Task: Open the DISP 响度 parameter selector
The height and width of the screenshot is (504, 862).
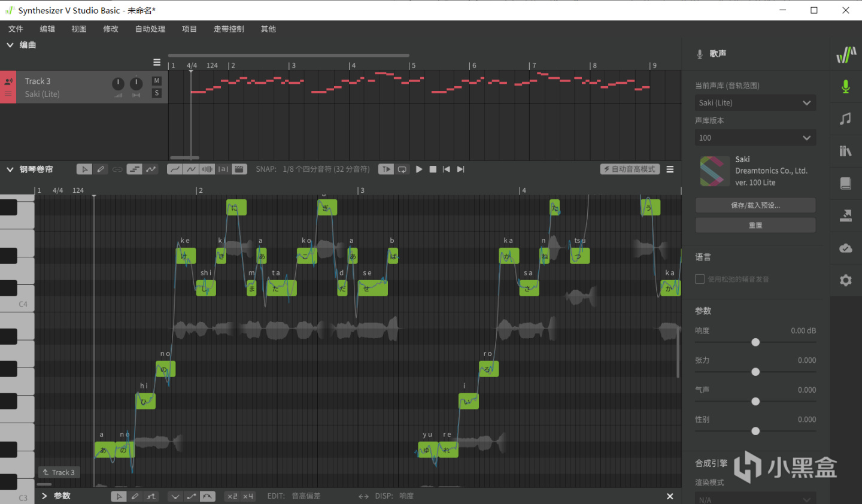Action: (x=406, y=496)
